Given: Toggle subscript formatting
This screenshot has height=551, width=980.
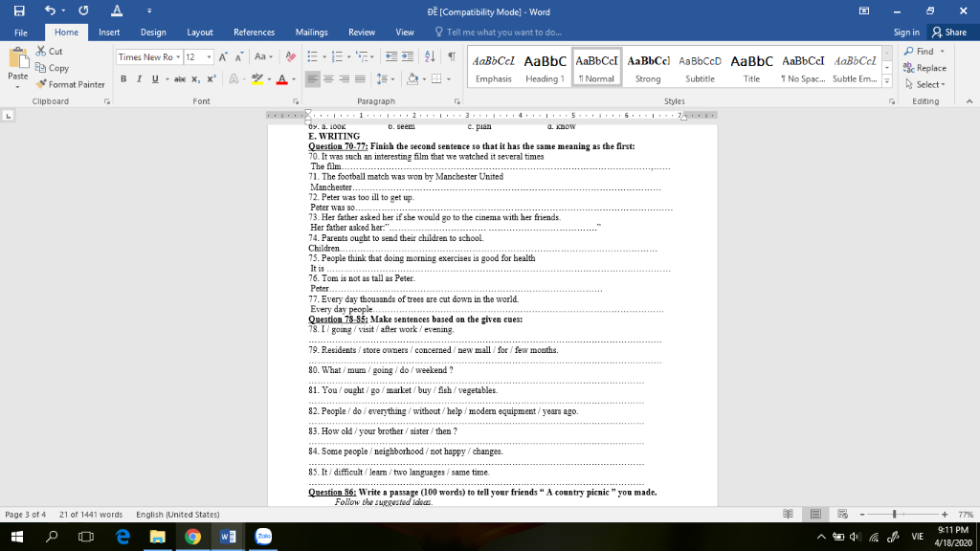Looking at the screenshot, I should 195,78.
